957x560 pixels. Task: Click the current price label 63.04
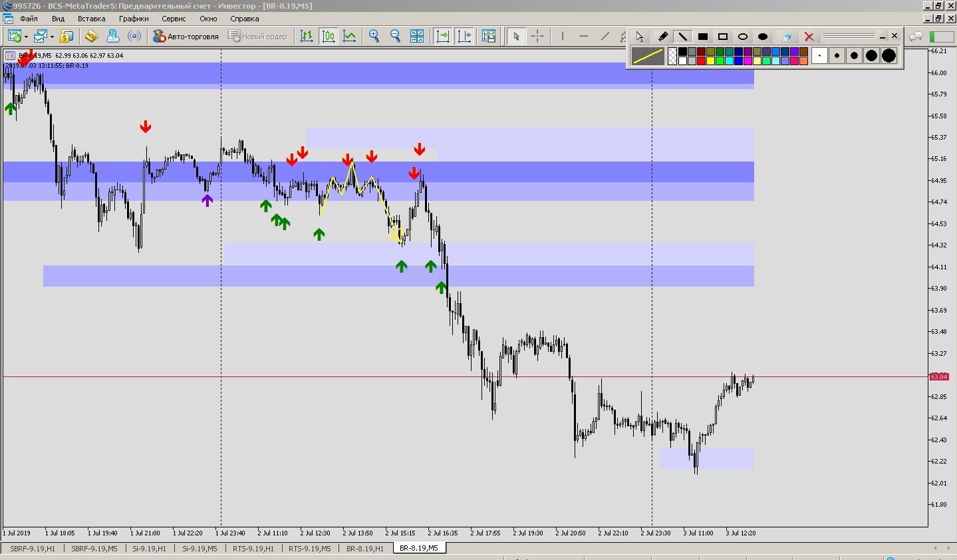click(x=938, y=377)
